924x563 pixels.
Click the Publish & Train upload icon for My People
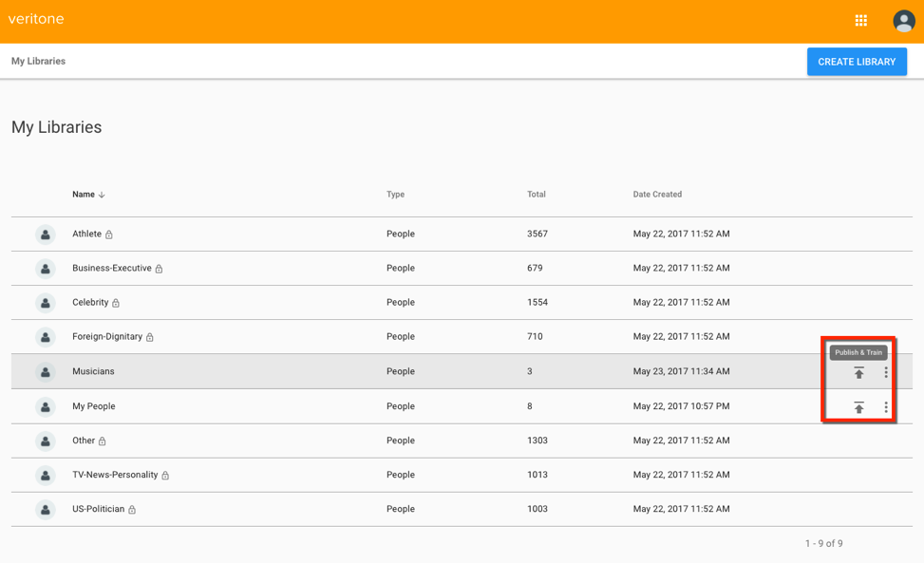click(x=858, y=406)
